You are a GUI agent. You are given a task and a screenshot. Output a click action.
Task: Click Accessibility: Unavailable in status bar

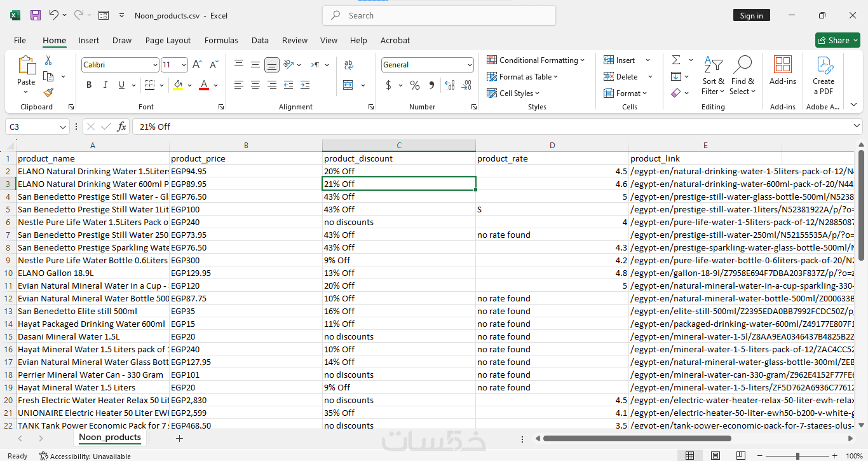(85, 456)
